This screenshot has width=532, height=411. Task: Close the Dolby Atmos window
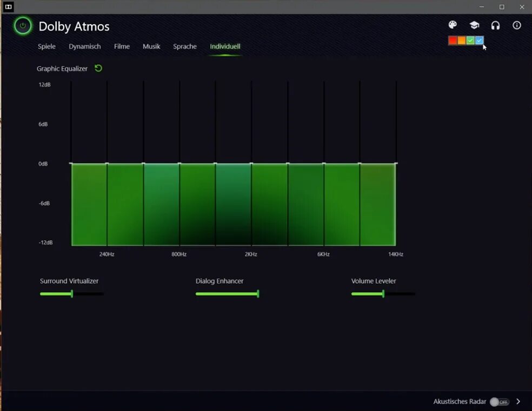pyautogui.click(x=522, y=7)
